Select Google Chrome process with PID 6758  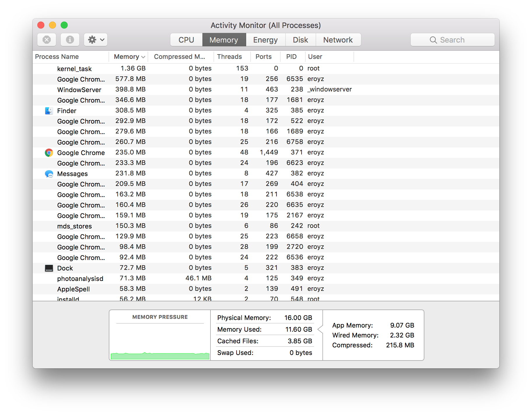click(266, 142)
